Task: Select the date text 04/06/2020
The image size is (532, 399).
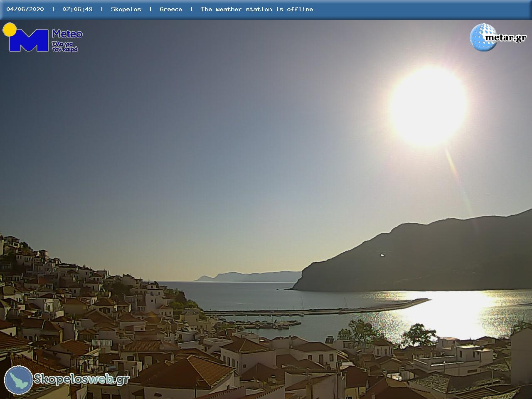Action: coord(25,9)
